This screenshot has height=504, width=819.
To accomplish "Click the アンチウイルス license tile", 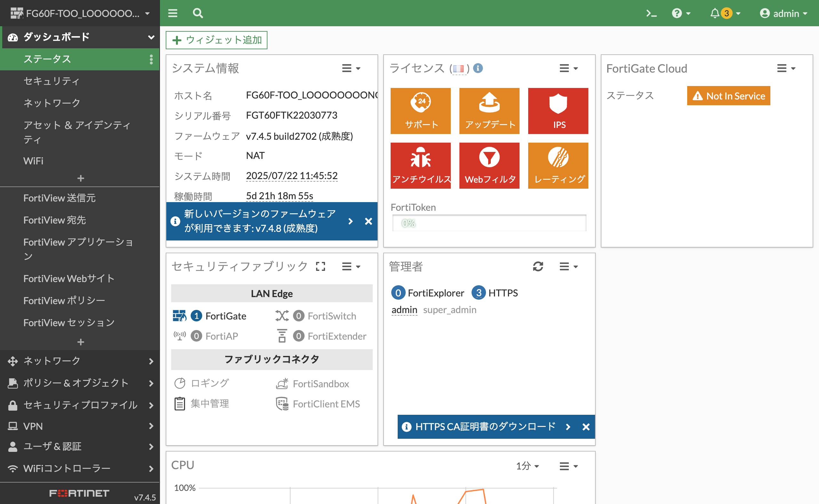I will tap(420, 166).
